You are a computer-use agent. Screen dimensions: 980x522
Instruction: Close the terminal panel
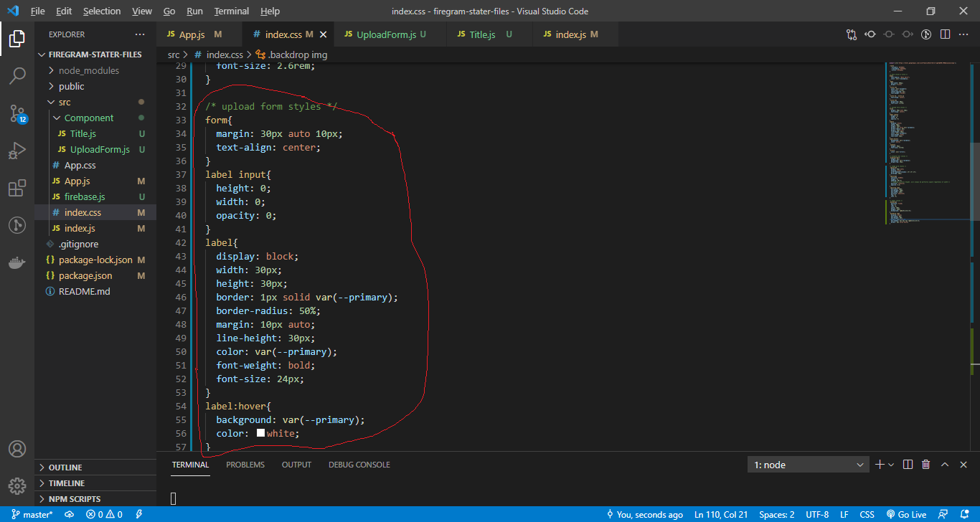963,465
